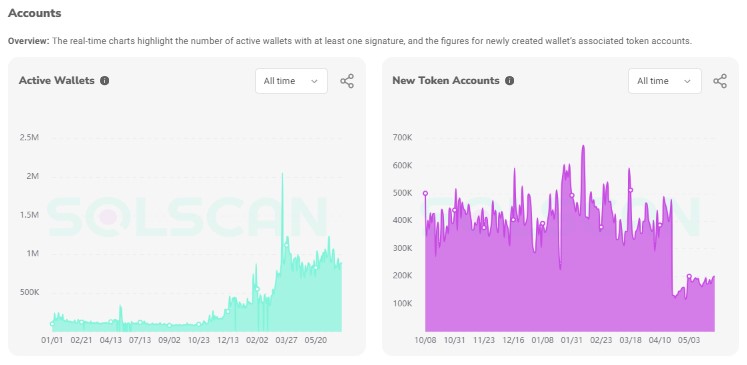Open the Active Wallets All time dropdown
747x365 pixels.
pos(291,81)
